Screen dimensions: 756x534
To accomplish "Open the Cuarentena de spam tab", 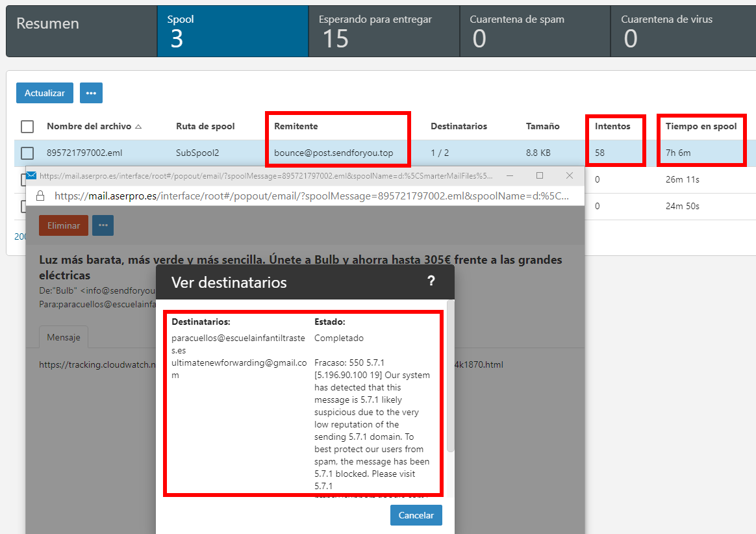I will point(535,31).
